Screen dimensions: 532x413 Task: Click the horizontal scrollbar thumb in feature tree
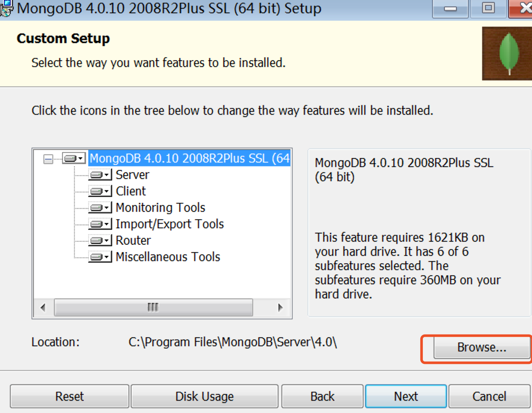tap(153, 308)
